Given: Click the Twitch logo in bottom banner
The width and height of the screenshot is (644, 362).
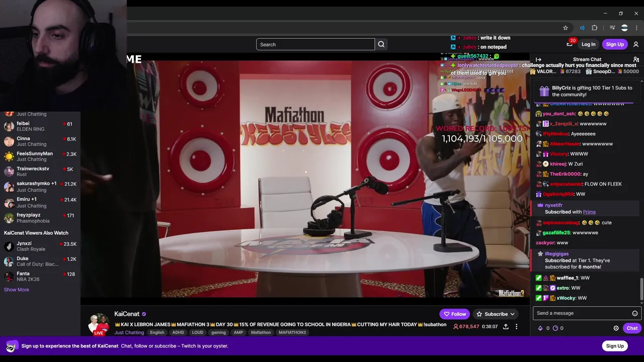Looking at the screenshot, I should point(12,346).
